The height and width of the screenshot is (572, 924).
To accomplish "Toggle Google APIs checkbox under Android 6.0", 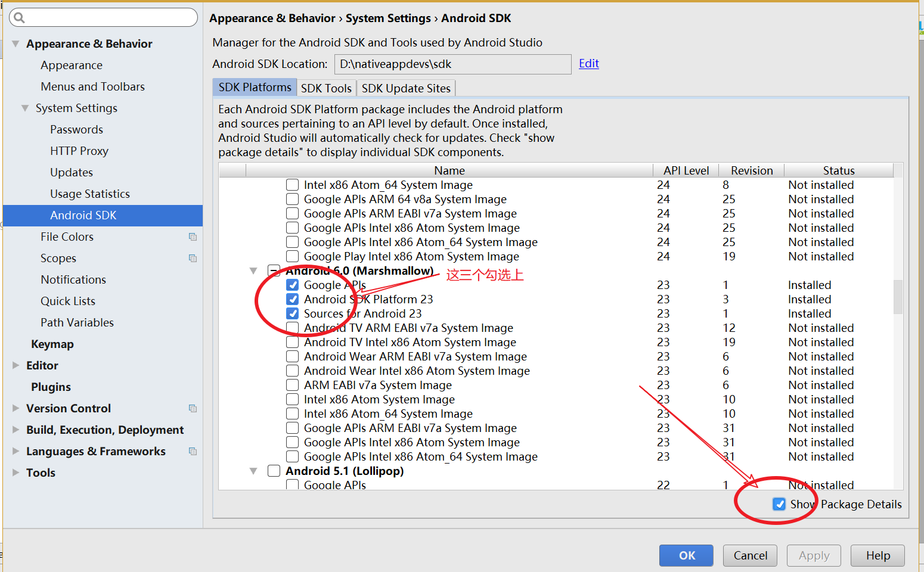I will click(292, 285).
